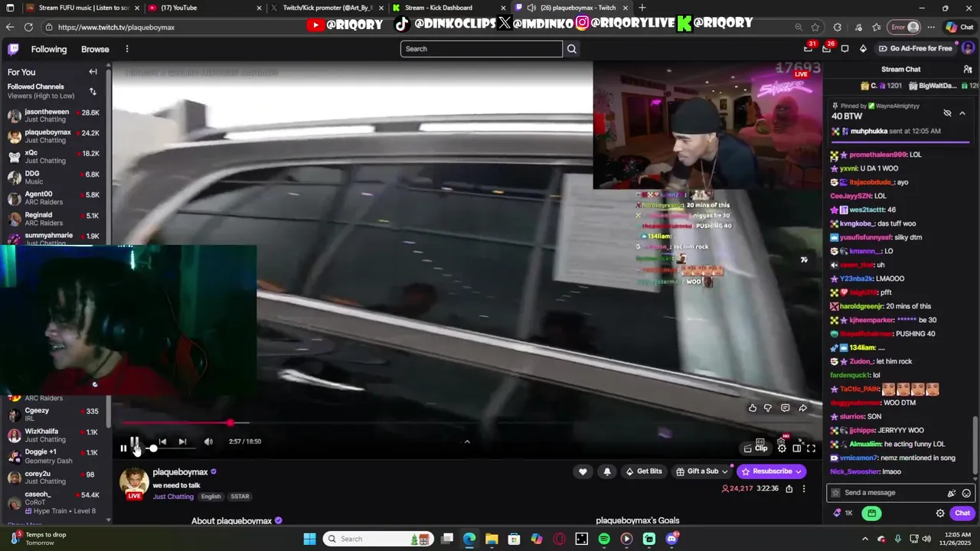This screenshot has width=980, height=551.
Task: Open the Browse page
Action: tap(95, 49)
